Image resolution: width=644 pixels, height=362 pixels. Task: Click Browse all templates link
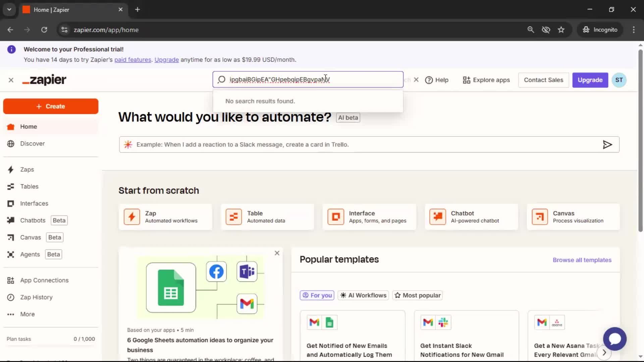[582, 260]
